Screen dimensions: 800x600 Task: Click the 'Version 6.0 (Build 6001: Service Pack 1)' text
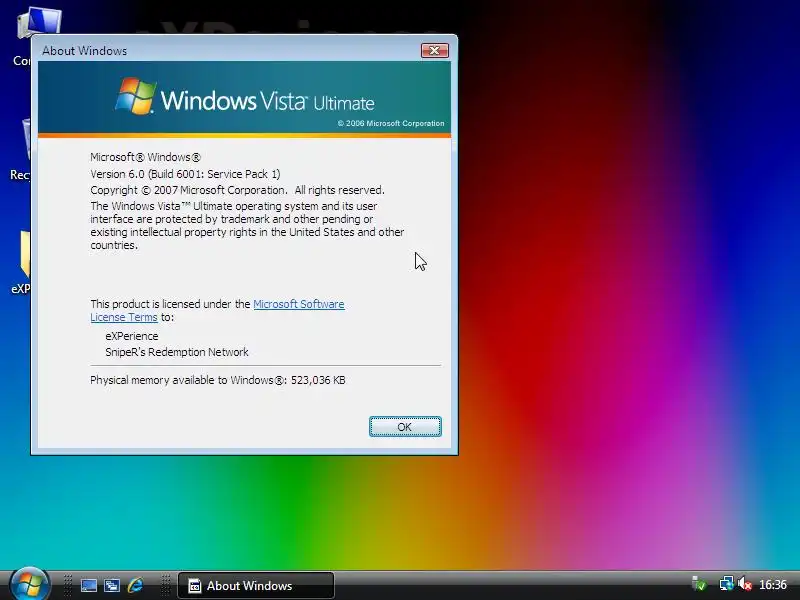pos(185,174)
